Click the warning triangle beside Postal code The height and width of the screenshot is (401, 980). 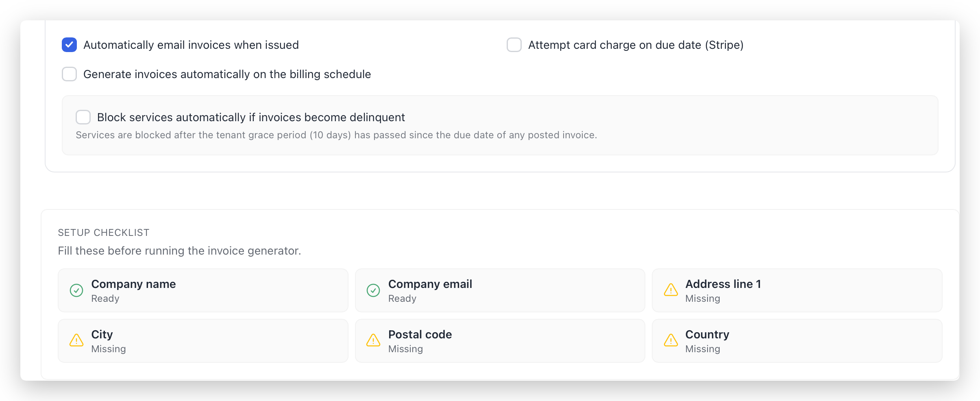tap(373, 340)
